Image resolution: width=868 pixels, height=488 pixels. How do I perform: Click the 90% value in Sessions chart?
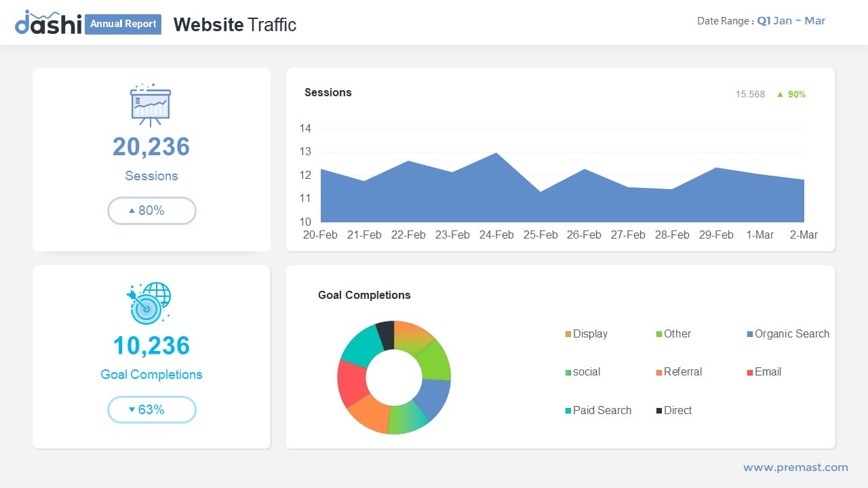(797, 94)
